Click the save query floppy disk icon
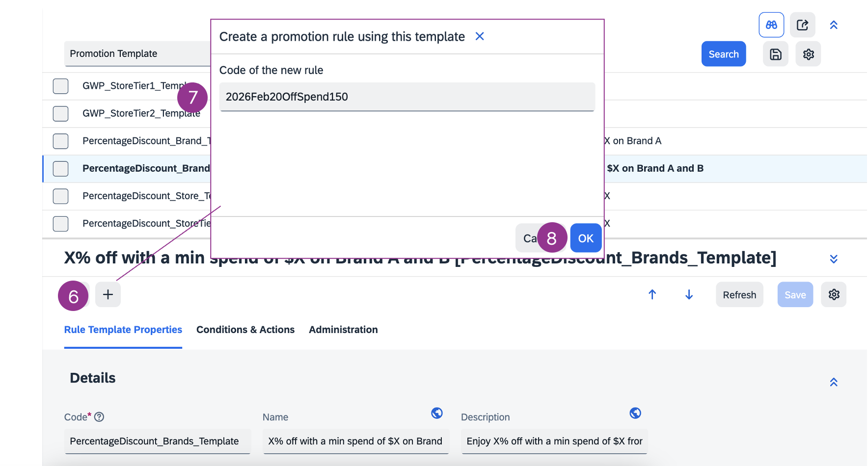Viewport: 868px width, 466px height. coord(775,54)
